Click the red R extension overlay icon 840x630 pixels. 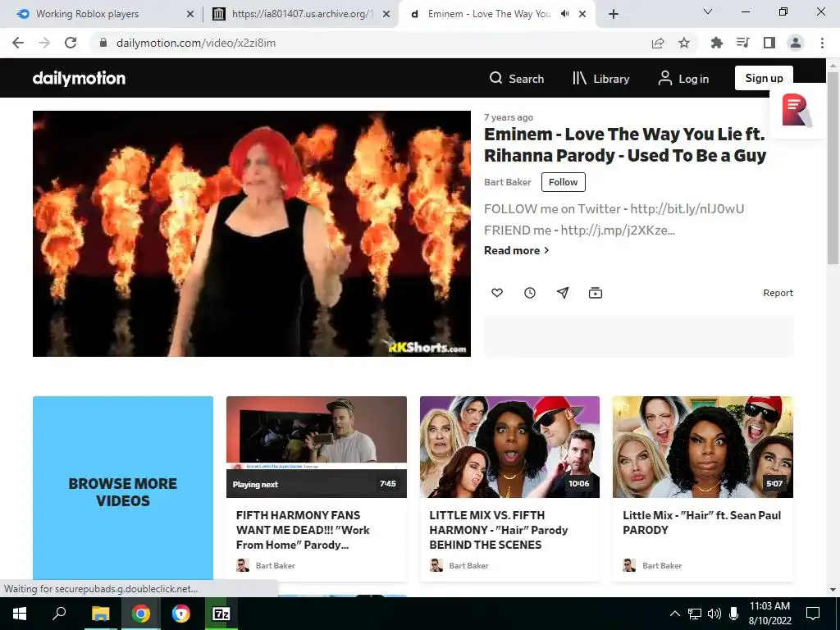797,111
